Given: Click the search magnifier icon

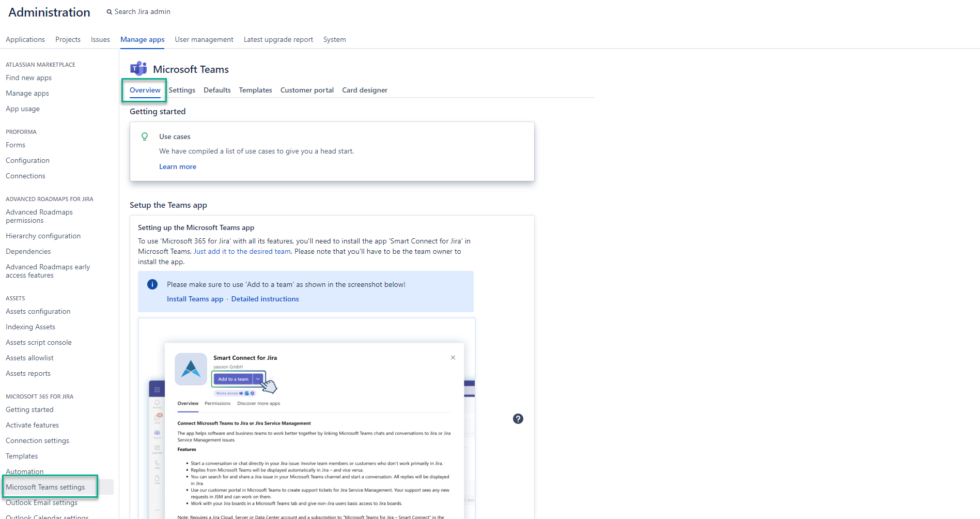Looking at the screenshot, I should click(x=110, y=12).
